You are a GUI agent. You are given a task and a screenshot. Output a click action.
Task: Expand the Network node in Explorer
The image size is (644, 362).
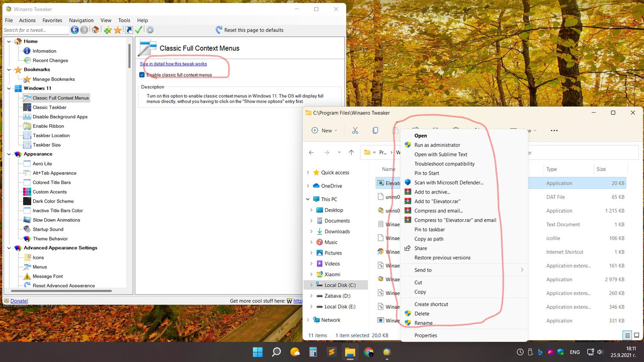[x=308, y=320]
